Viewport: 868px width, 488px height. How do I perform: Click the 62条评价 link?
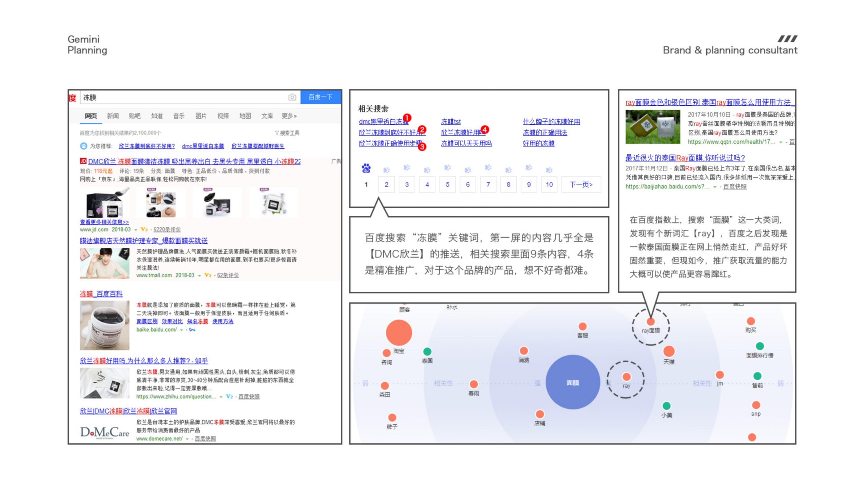(228, 275)
